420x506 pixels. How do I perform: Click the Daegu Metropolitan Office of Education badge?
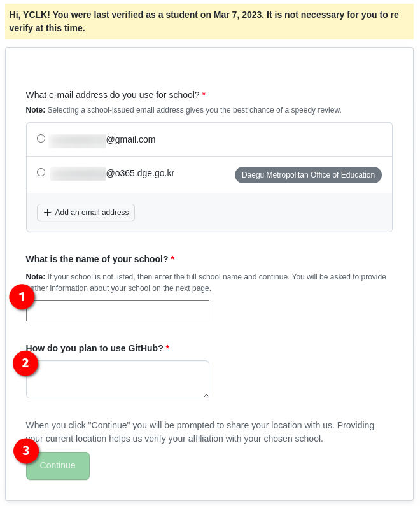(x=308, y=175)
